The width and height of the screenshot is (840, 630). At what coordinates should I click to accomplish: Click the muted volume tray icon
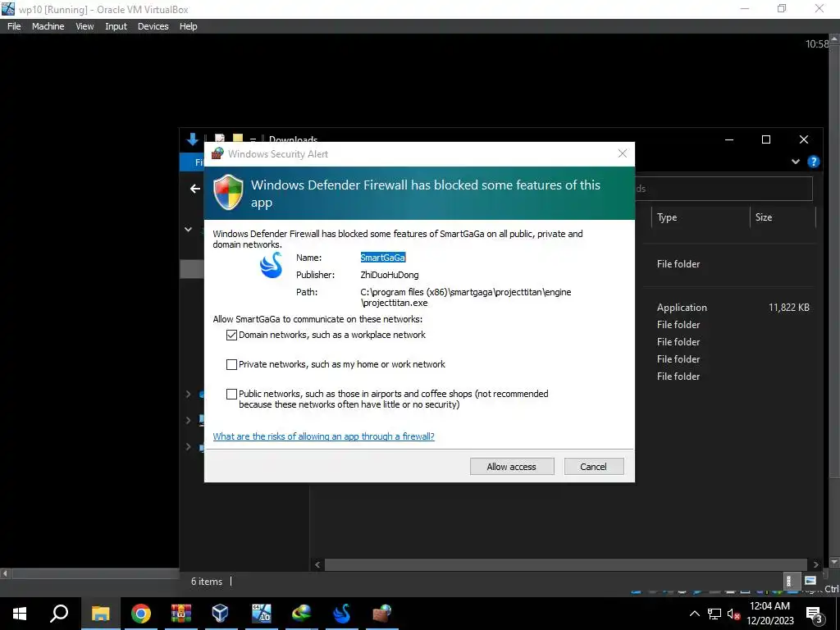tap(733, 614)
